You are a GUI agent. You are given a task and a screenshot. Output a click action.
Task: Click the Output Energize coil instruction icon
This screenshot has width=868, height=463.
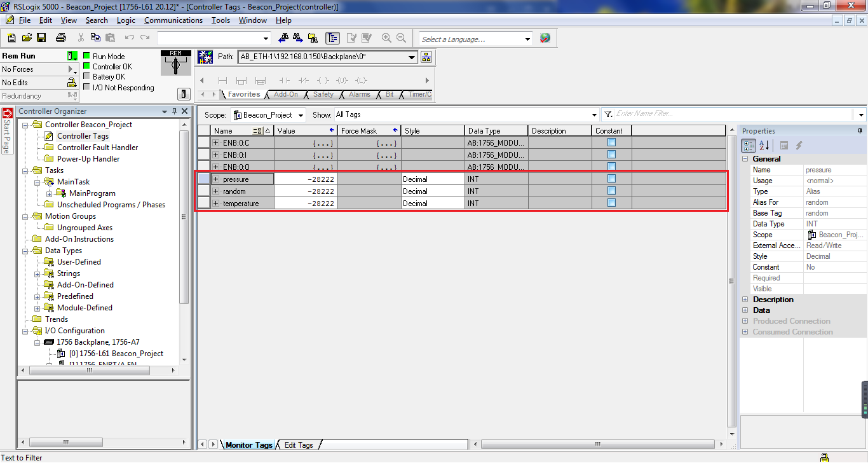[x=323, y=81]
